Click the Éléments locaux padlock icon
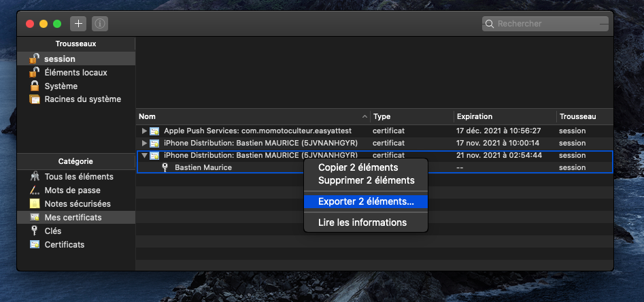The image size is (644, 302). pos(35,72)
